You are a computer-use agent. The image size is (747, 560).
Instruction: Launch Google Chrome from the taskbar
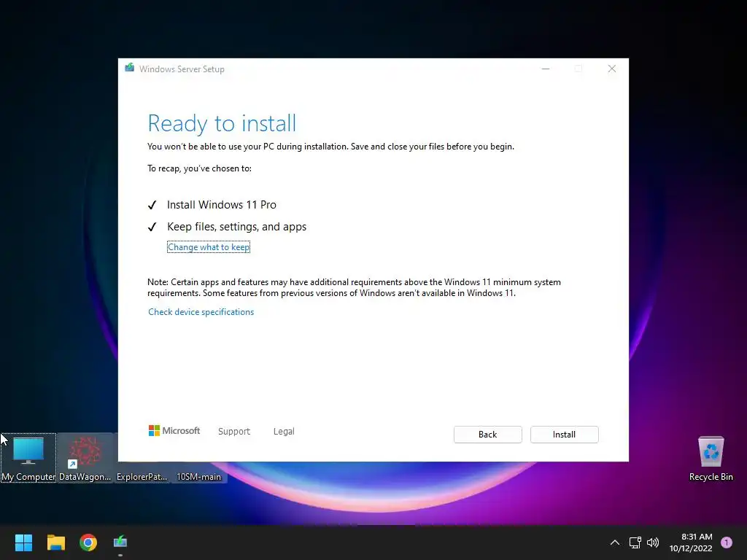pos(88,542)
